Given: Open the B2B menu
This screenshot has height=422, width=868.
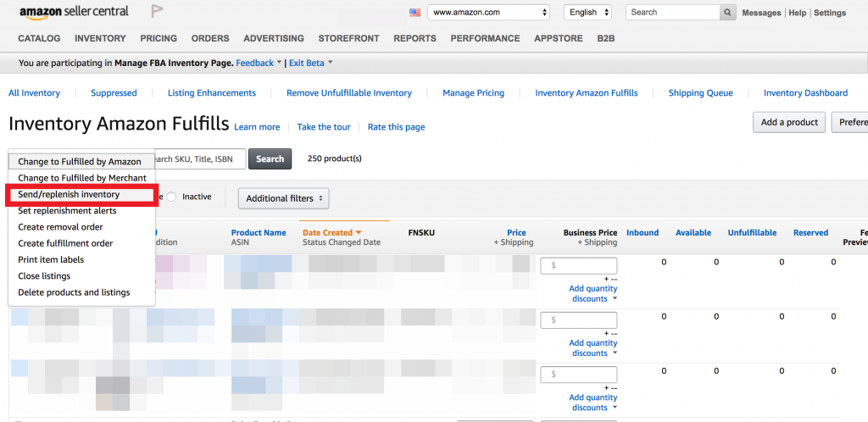Looking at the screenshot, I should tap(605, 39).
